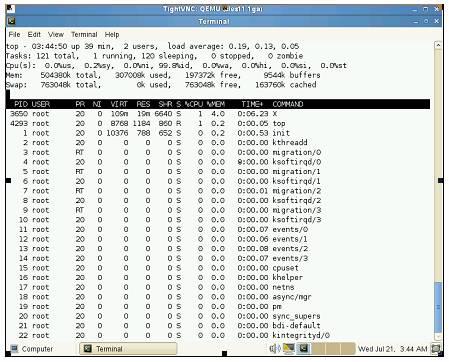This screenshot has width=449, height=362.
Task: Select the pm process row
Action: (x=218, y=307)
